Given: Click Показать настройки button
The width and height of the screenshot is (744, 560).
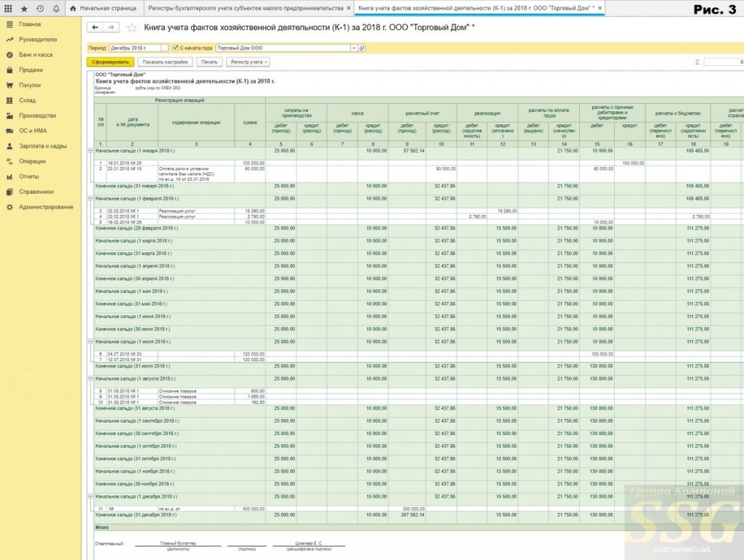Looking at the screenshot, I should coord(165,62).
